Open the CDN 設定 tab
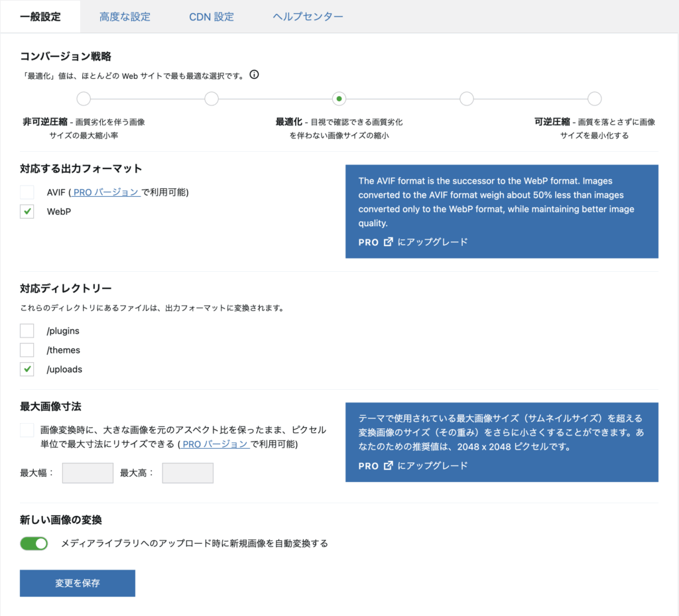 [212, 17]
